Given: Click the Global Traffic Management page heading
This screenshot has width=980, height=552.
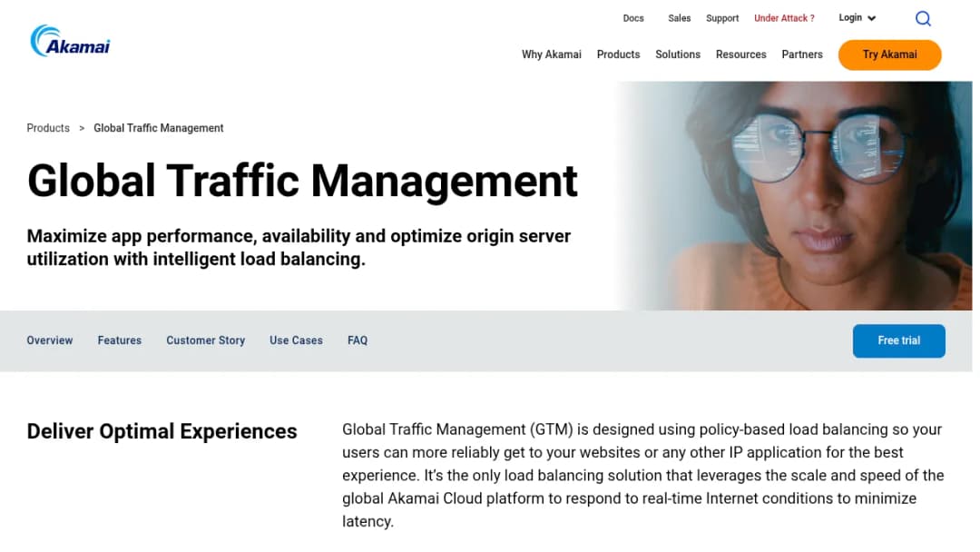Looking at the screenshot, I should point(302,182).
